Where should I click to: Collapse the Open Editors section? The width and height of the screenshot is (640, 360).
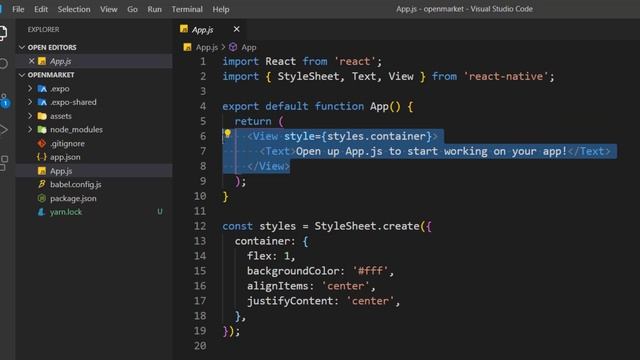point(22,47)
